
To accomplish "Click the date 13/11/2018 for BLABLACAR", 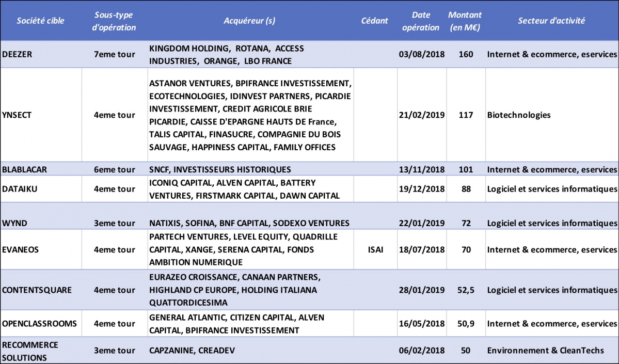I will click(x=421, y=169).
